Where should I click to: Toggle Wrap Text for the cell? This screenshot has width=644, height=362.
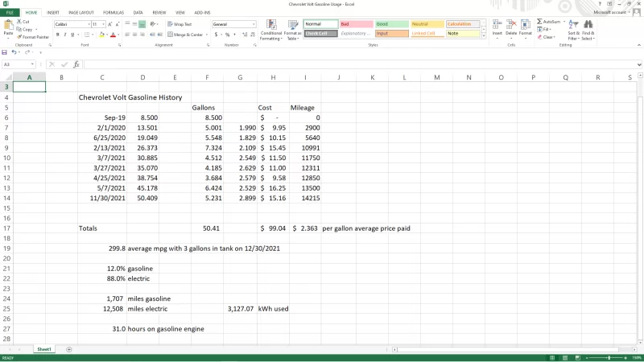tap(180, 24)
